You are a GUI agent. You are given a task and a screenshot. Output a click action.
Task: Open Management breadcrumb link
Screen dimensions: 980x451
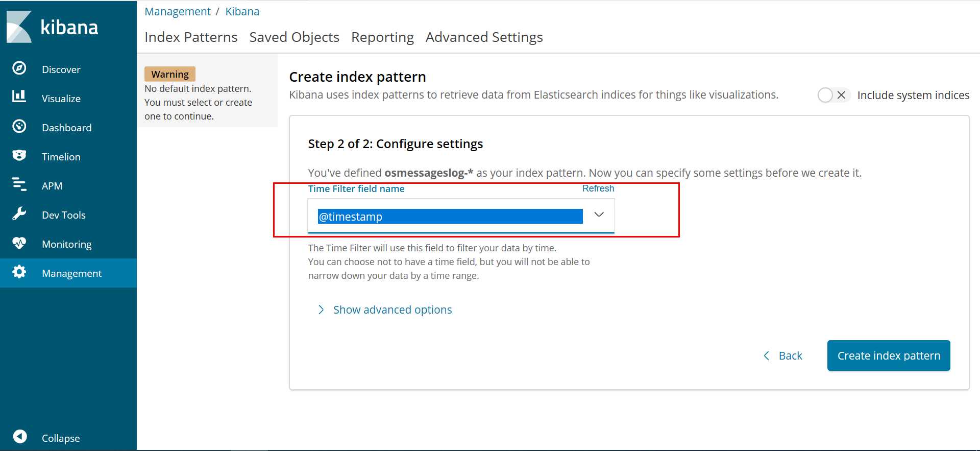click(x=178, y=11)
